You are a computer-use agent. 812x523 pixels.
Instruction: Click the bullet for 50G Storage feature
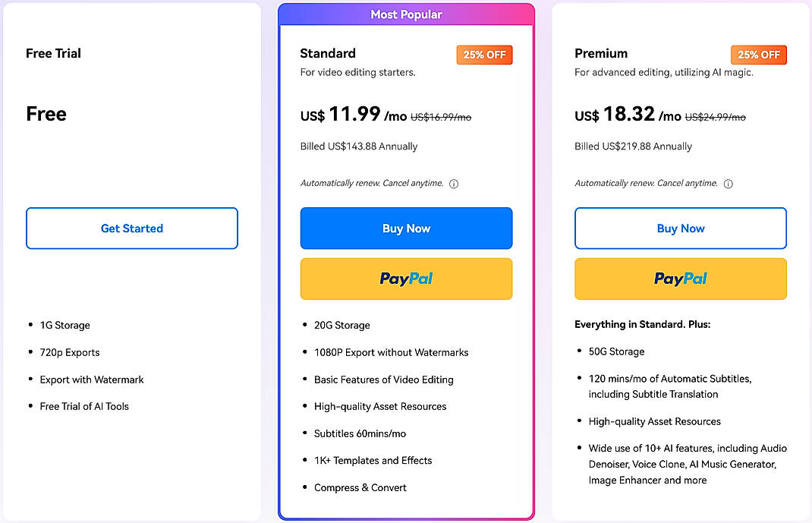pos(580,351)
